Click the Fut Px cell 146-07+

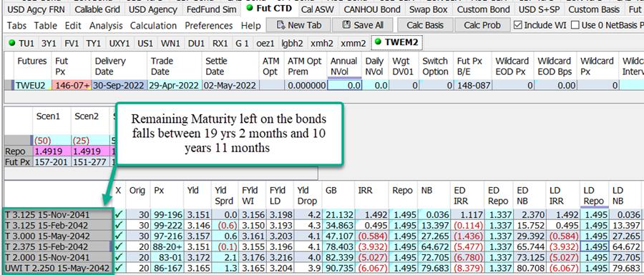pyautogui.click(x=72, y=86)
